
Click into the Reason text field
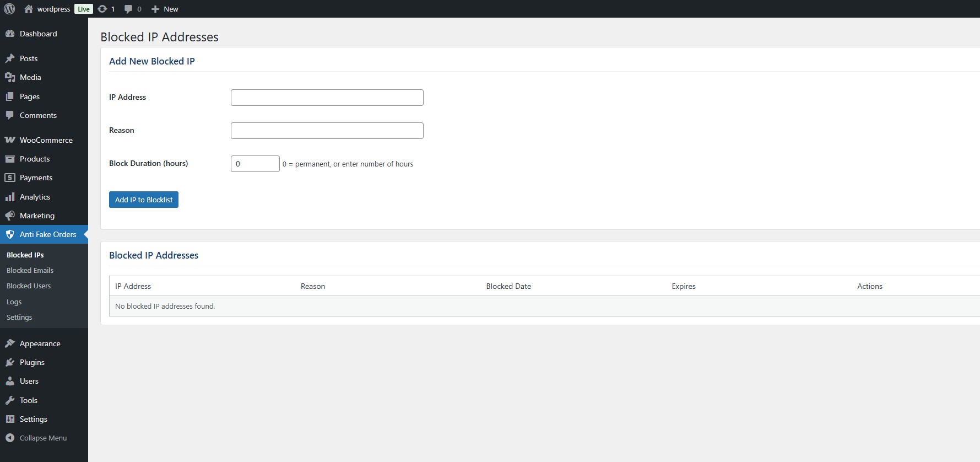[x=327, y=131]
